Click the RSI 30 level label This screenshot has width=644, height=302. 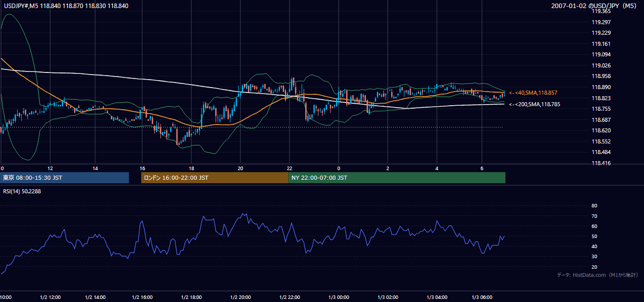point(594,257)
